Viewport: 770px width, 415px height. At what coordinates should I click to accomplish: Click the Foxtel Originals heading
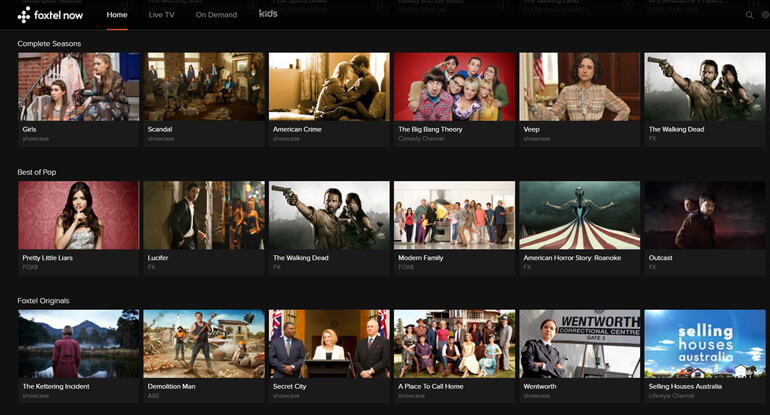click(43, 301)
